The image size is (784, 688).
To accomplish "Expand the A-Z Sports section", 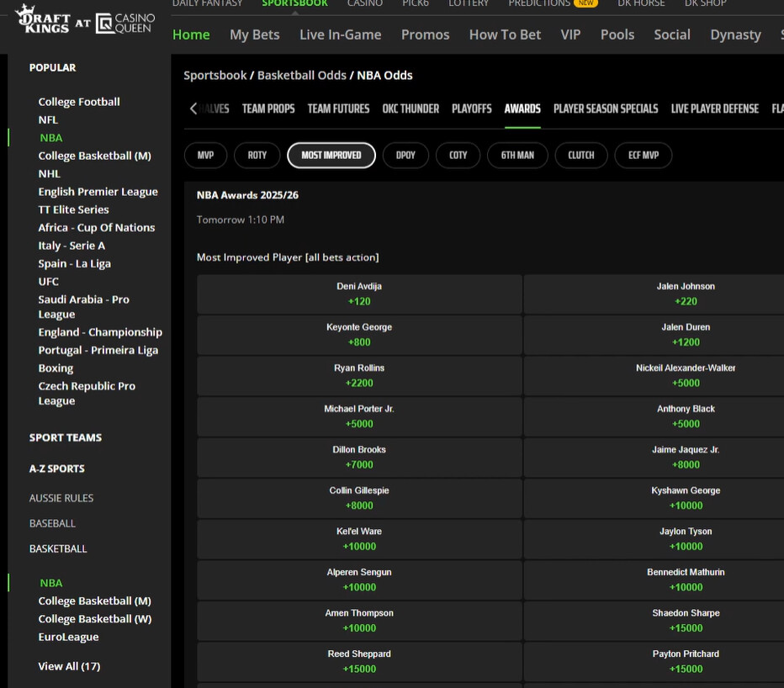I will tap(57, 468).
